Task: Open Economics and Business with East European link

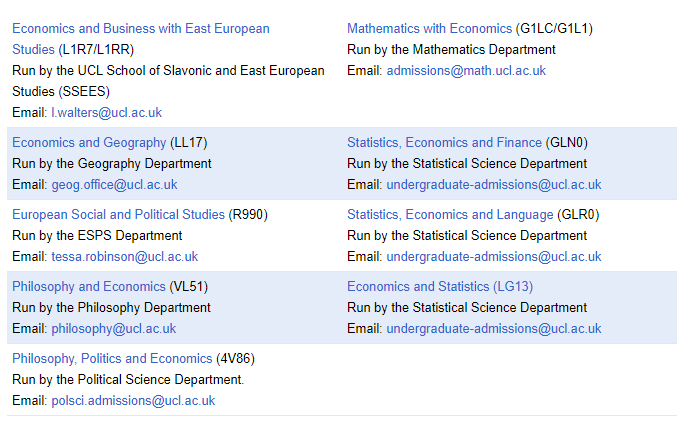Action: pos(141,29)
